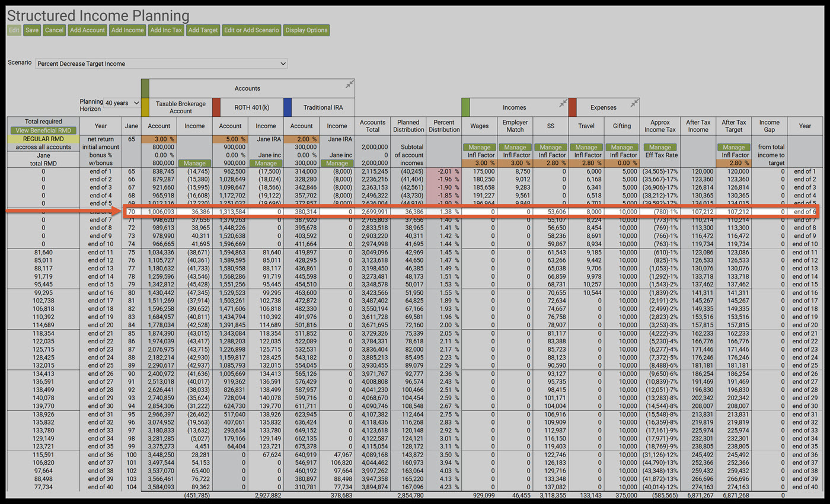Click the Add Target button
Screen dimensions: 830x504
tap(203, 30)
